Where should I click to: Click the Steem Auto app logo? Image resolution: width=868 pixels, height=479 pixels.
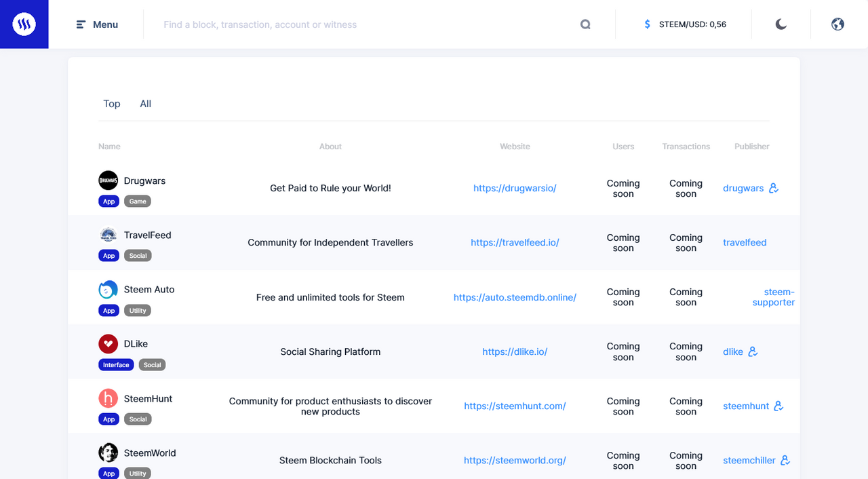pos(108,290)
